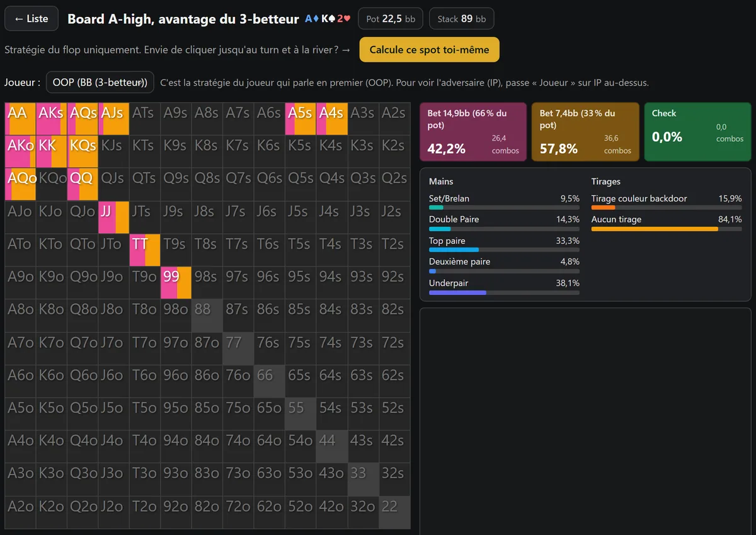This screenshot has height=535, width=756.
Task: Click the 22 hand cell
Action: (394, 512)
